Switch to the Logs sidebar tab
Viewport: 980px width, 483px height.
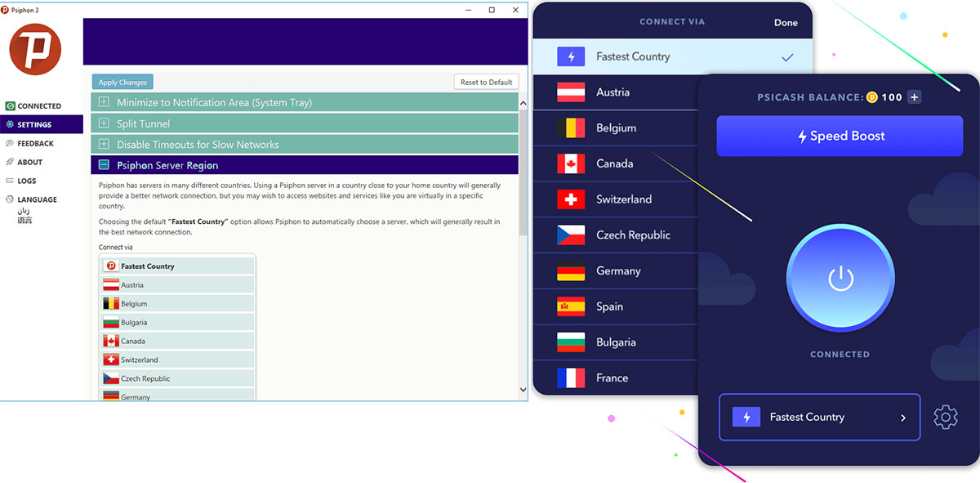pos(27,181)
